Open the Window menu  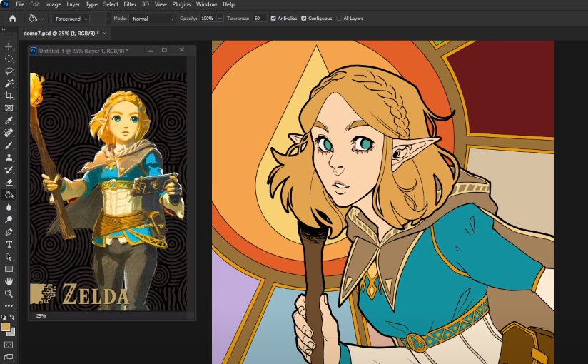point(207,4)
